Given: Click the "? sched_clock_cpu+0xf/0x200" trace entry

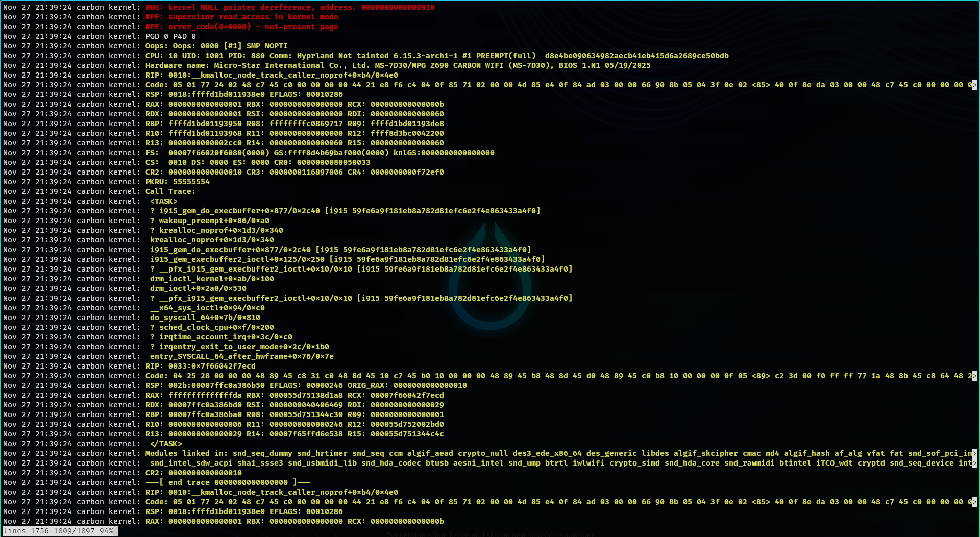Looking at the screenshot, I should point(212,328).
